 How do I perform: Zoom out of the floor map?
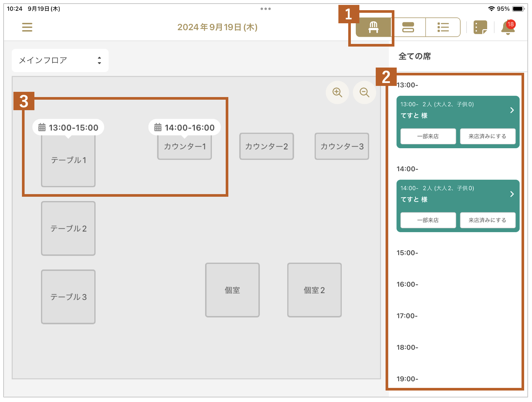pos(364,92)
